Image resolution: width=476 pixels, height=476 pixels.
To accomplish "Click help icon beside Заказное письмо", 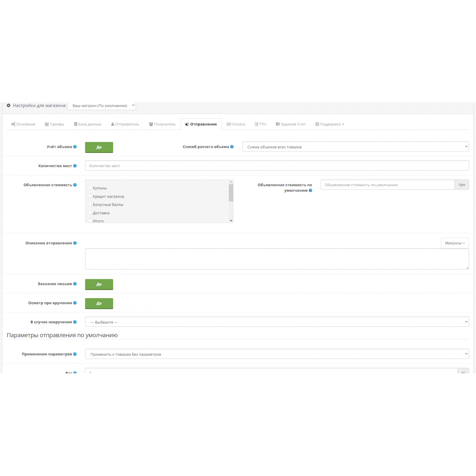I will [75, 284].
